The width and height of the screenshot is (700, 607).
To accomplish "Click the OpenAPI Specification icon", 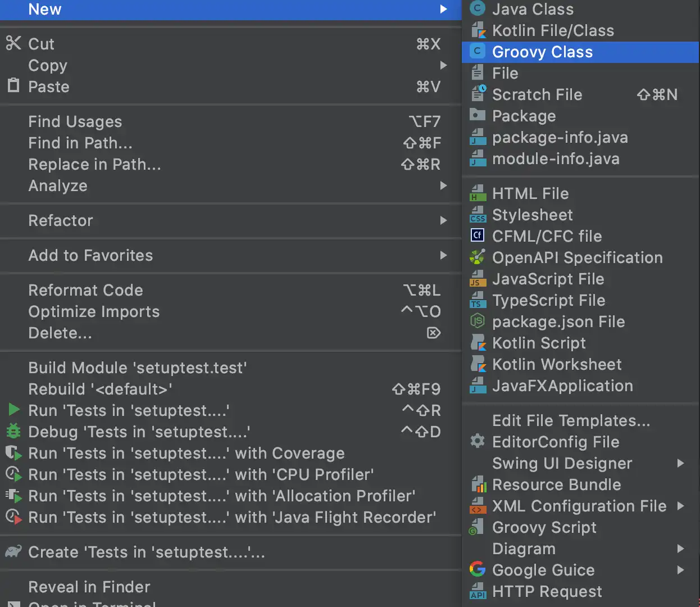I will pyautogui.click(x=477, y=257).
